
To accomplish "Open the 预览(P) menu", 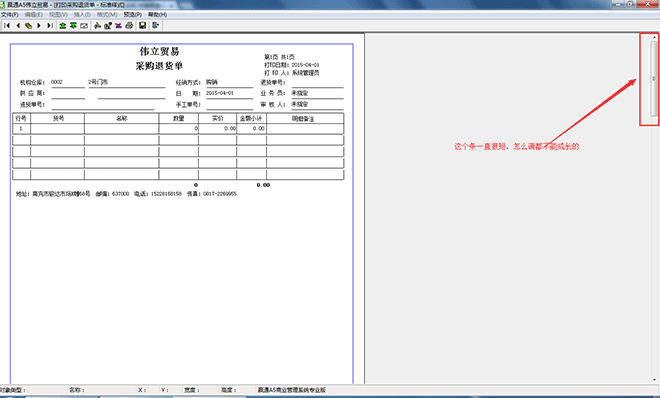I will point(132,15).
